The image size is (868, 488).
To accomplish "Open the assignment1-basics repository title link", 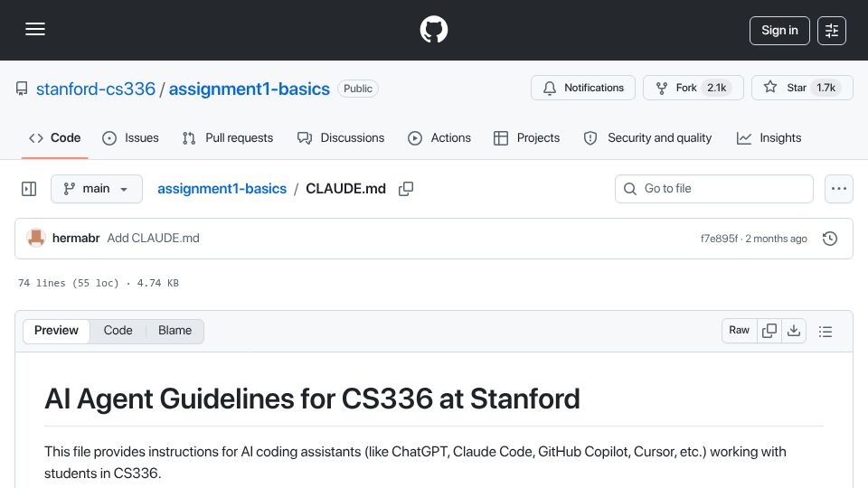I will coord(250,89).
